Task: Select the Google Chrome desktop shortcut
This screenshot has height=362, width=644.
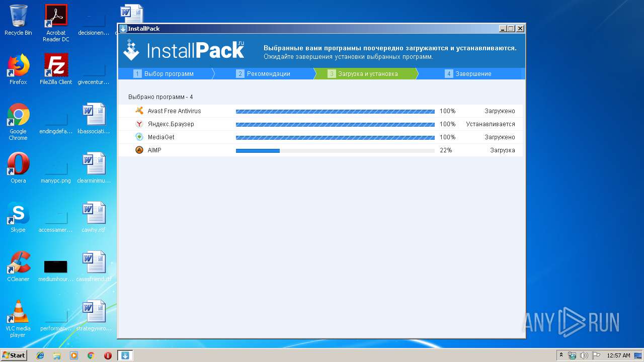Action: pos(18,122)
